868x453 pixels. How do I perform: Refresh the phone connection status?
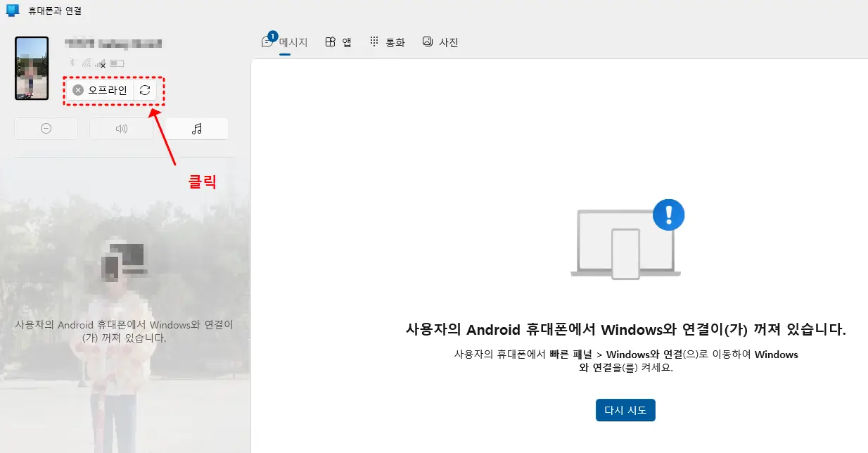point(145,90)
